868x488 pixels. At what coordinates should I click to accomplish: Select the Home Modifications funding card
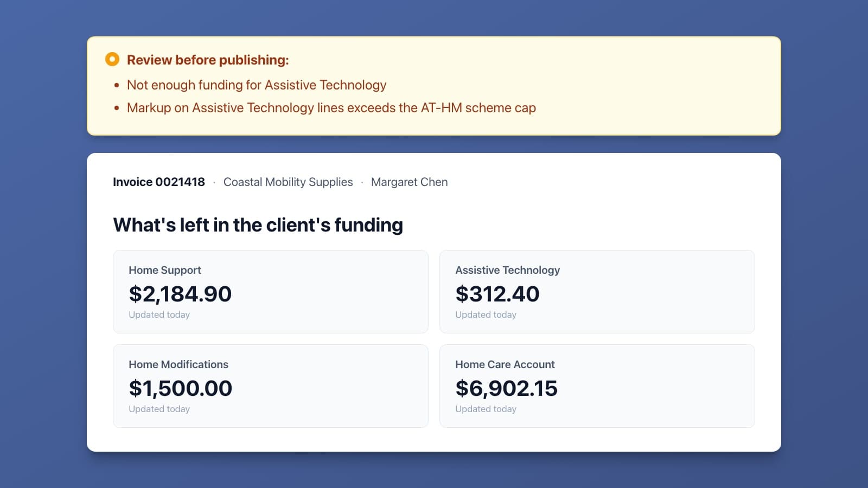[x=271, y=386]
